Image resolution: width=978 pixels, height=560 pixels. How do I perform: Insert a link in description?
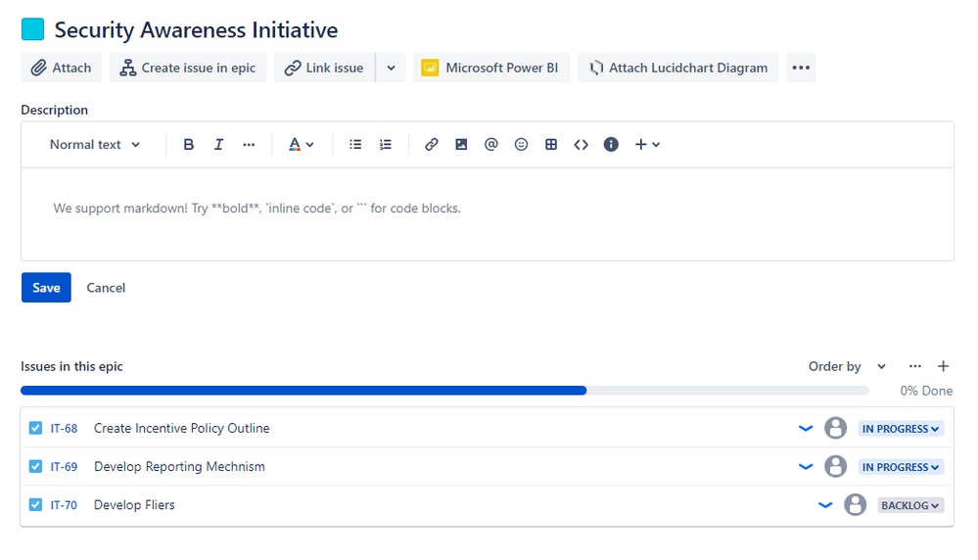[431, 145]
